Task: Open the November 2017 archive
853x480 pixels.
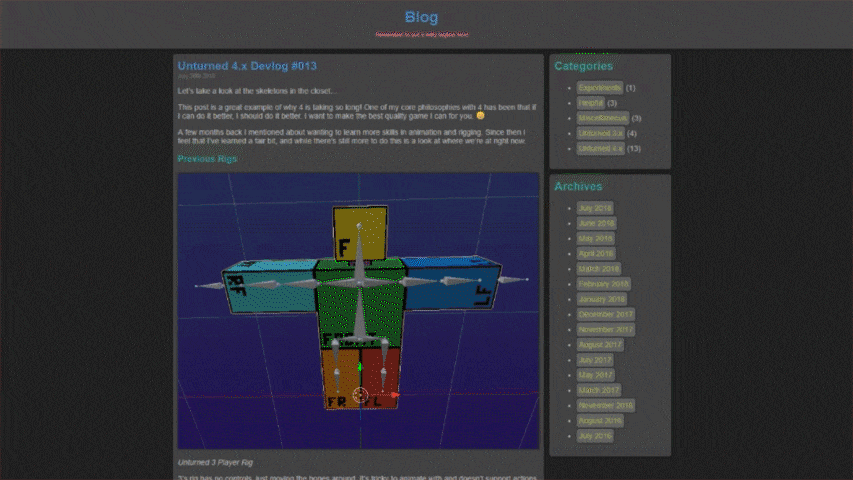Action: (x=605, y=330)
